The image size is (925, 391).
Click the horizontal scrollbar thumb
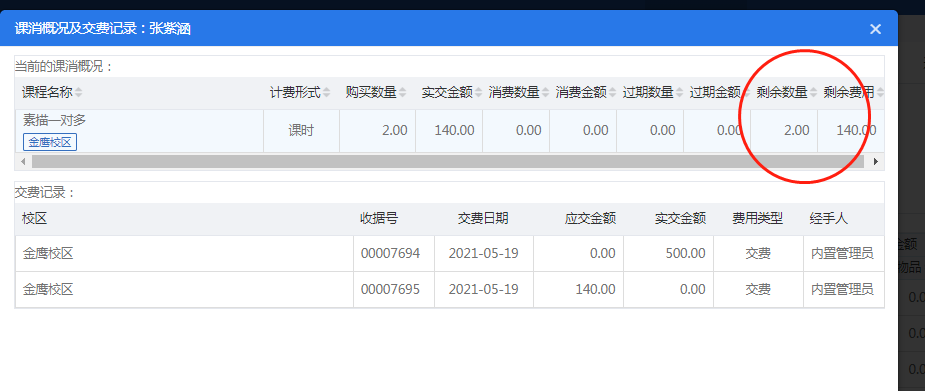pos(448,161)
